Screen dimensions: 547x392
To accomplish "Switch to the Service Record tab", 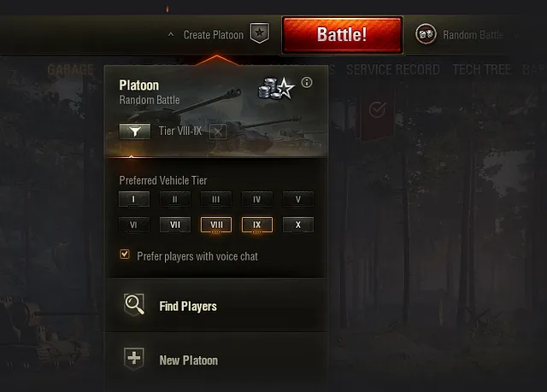I will [393, 70].
